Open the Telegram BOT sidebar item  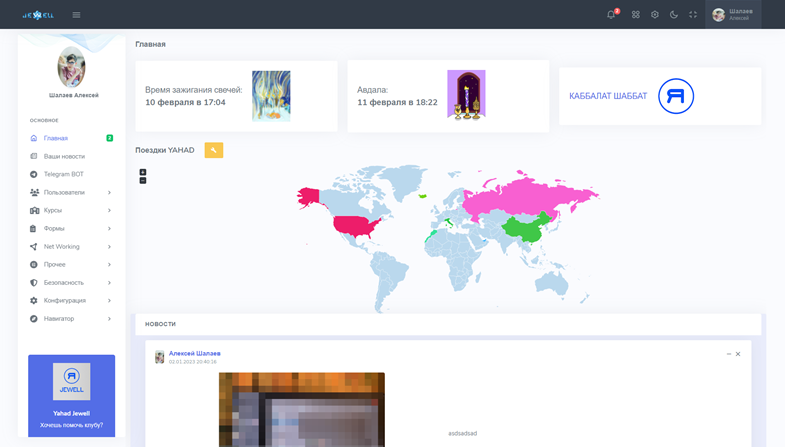[63, 174]
